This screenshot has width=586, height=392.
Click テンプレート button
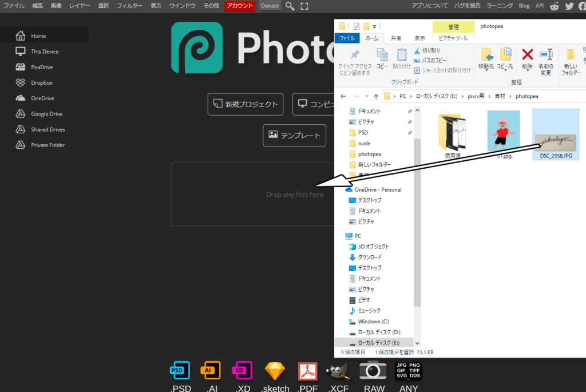tap(295, 135)
